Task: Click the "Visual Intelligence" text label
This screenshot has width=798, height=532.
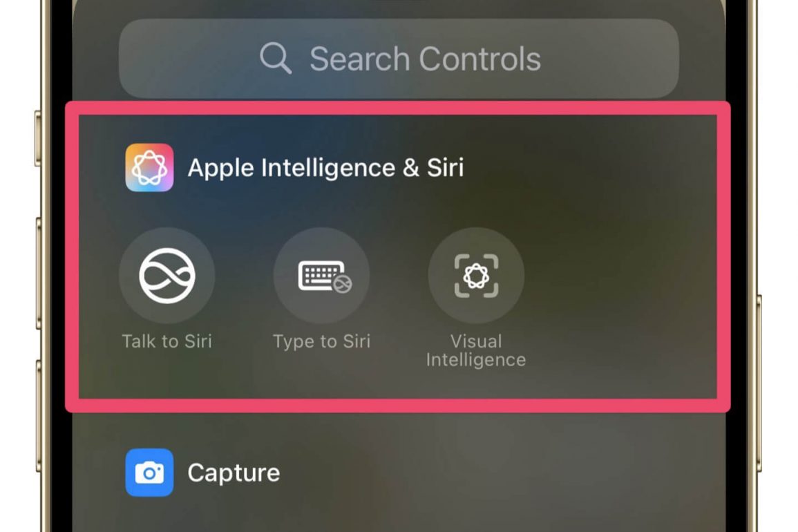Action: tap(476, 350)
